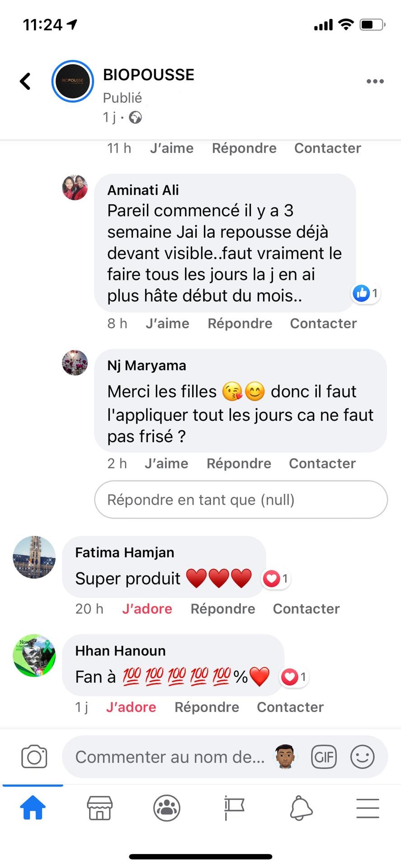Open the Pages flag tab icon
Viewport: 401px width, 868px height.
tap(234, 808)
